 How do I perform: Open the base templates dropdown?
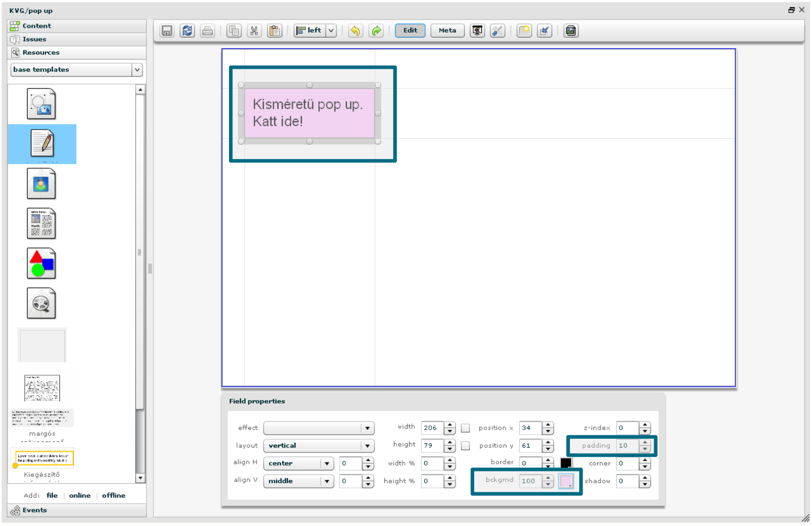tap(137, 70)
